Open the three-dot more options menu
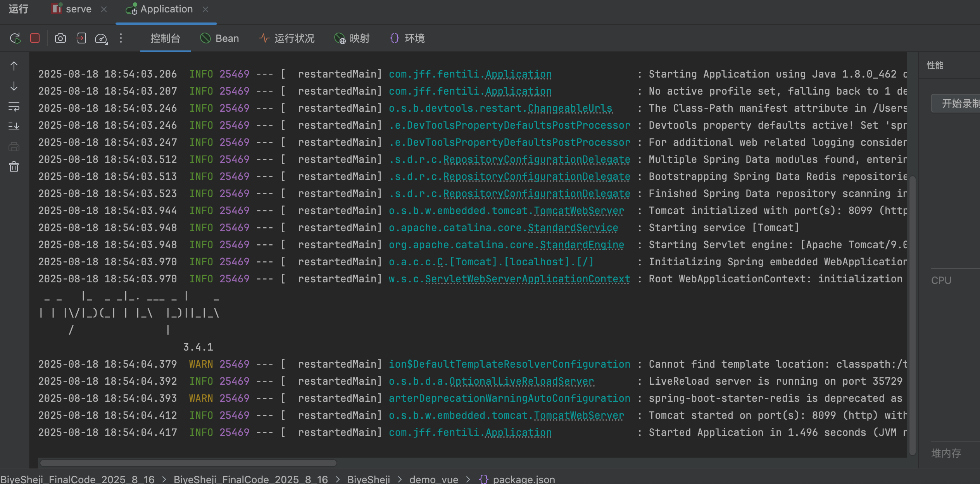 click(x=121, y=38)
